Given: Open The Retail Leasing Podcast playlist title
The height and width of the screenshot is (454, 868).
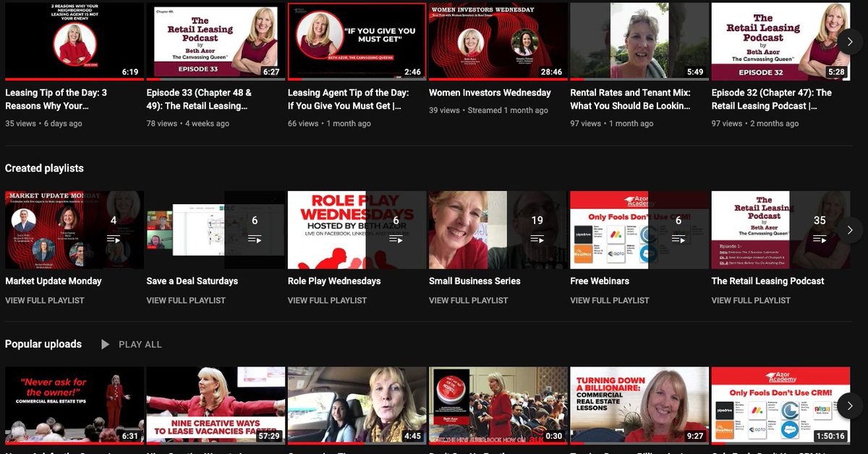Looking at the screenshot, I should pos(768,281).
